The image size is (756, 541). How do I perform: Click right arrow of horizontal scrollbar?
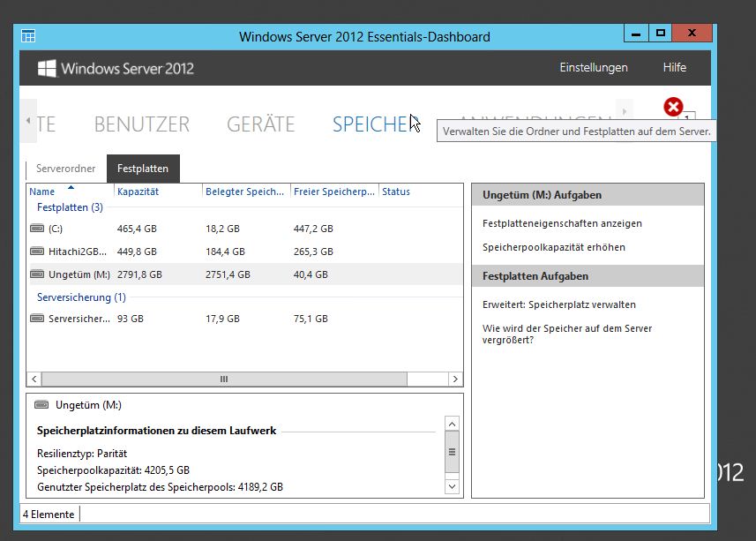(455, 379)
